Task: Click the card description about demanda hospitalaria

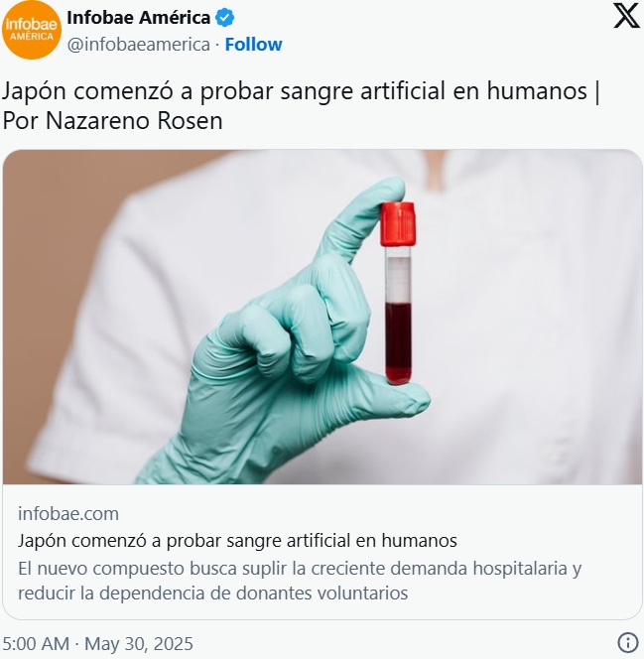Action: (x=300, y=581)
